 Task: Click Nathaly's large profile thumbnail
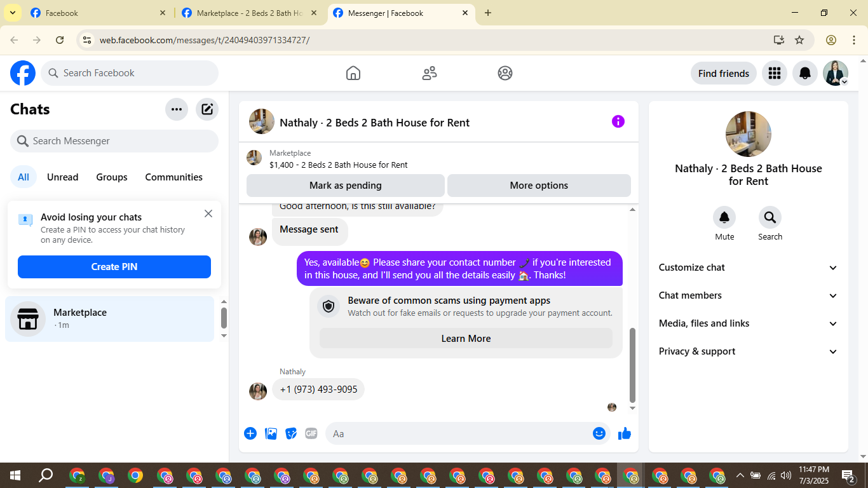(x=749, y=134)
